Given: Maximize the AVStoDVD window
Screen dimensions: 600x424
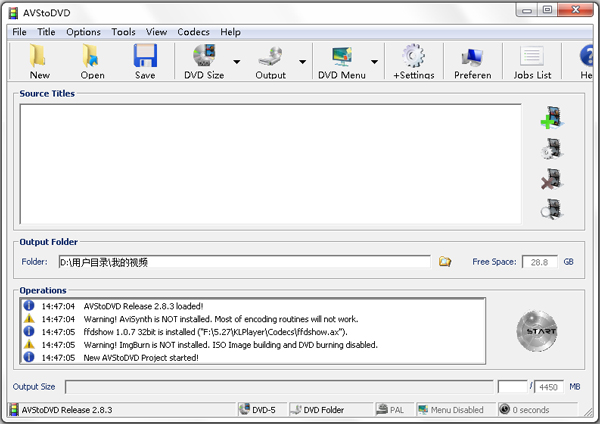Looking at the screenshot, I should point(548,10).
